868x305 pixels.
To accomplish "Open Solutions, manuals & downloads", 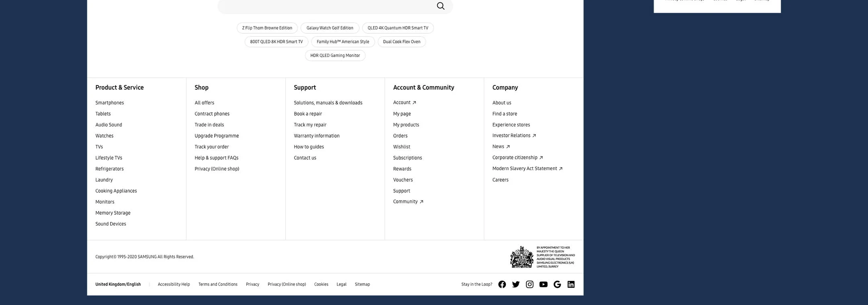I will [328, 103].
